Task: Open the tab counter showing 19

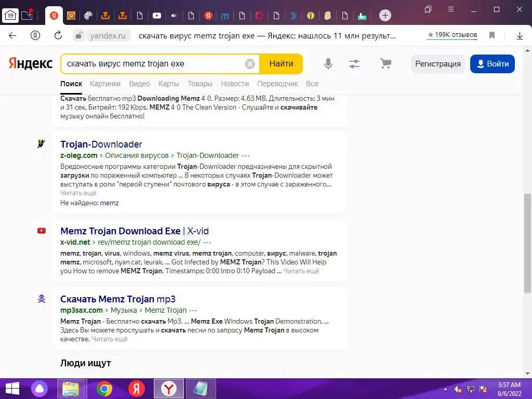Action: (10, 15)
